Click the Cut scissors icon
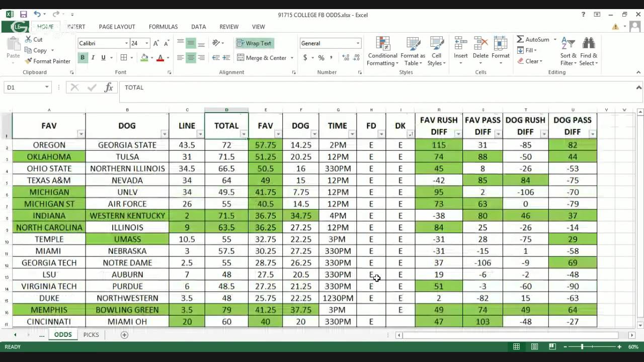Image resolution: width=644 pixels, height=362 pixels. tap(28, 39)
